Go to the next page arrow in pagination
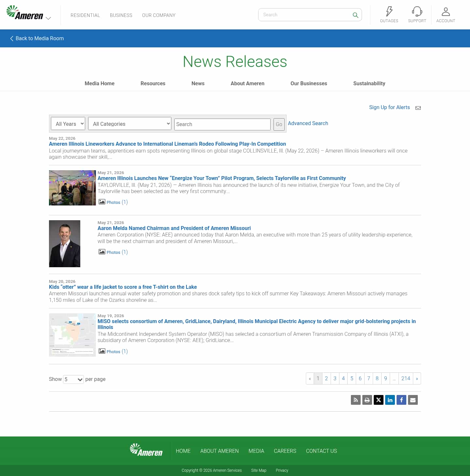Viewport: 470px width, 476px height. pos(417,379)
